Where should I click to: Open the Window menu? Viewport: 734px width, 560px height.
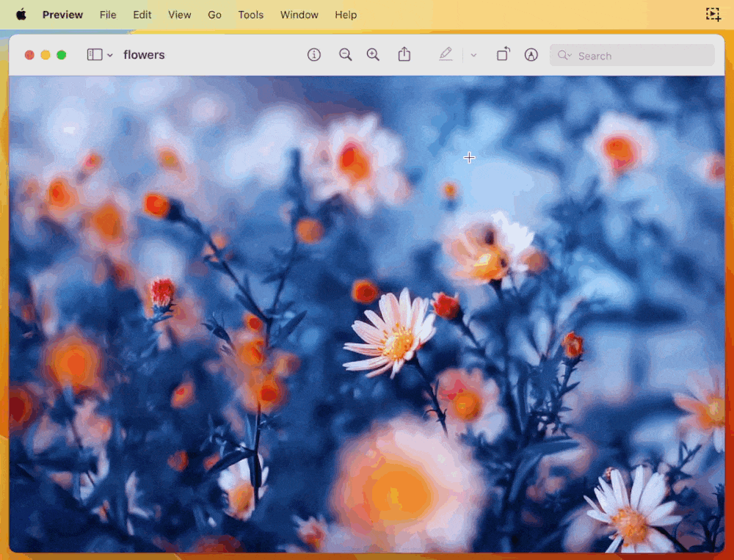click(299, 15)
